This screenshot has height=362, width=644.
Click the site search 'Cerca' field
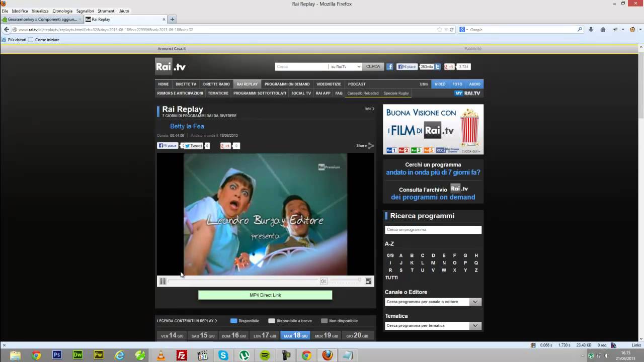click(302, 66)
